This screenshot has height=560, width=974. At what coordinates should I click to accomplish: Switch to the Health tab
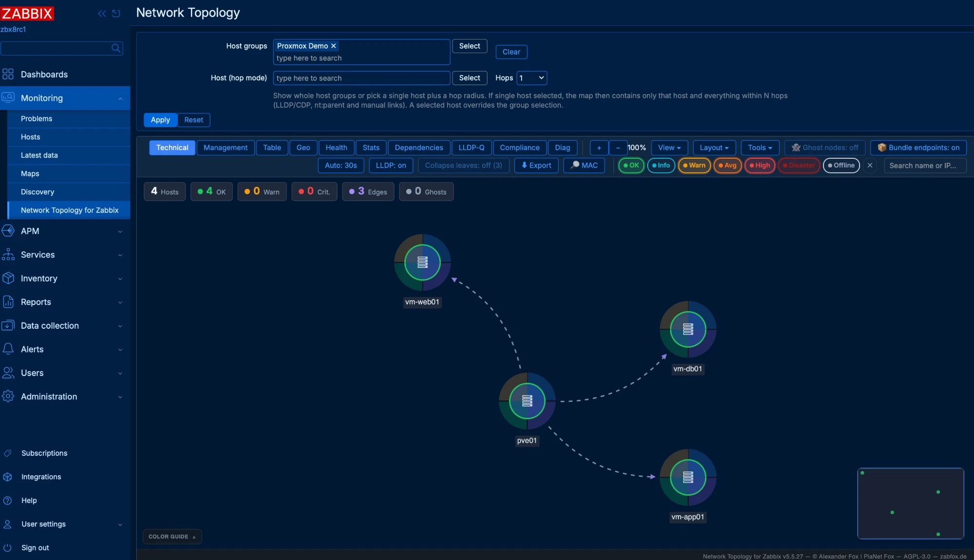[x=336, y=148]
